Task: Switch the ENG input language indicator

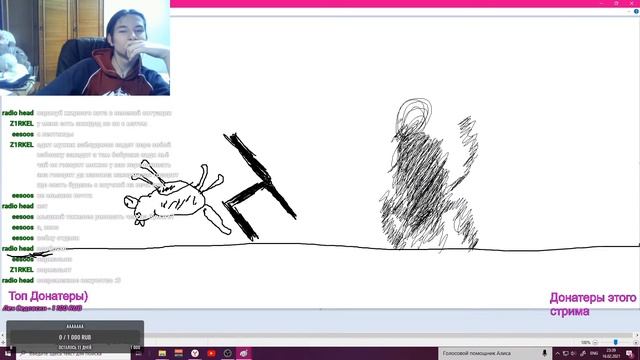Action: (x=594, y=353)
